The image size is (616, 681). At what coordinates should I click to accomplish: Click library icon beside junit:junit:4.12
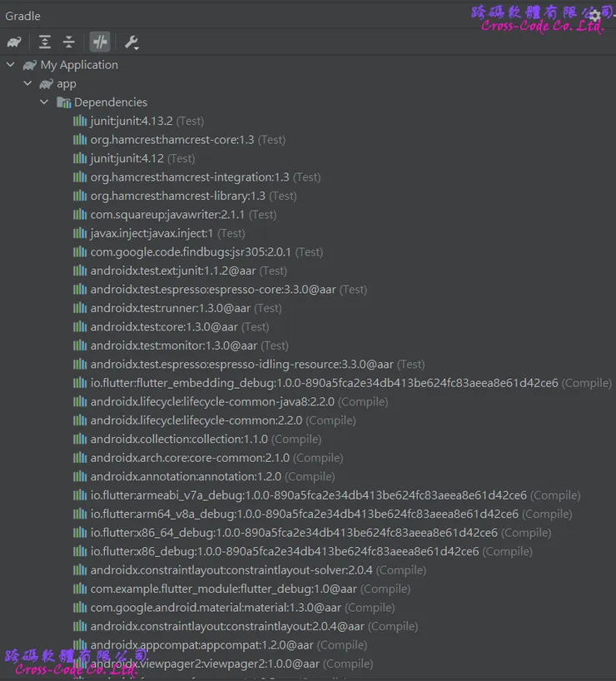(80, 158)
